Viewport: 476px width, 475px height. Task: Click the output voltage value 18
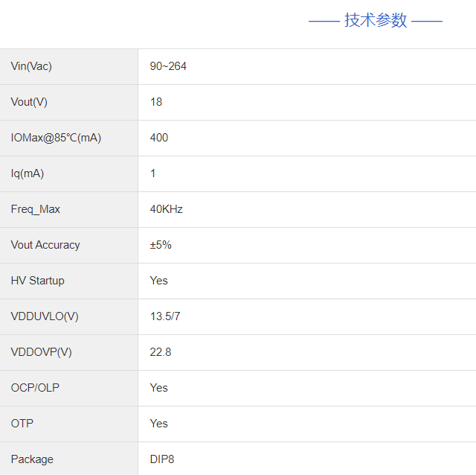156,102
